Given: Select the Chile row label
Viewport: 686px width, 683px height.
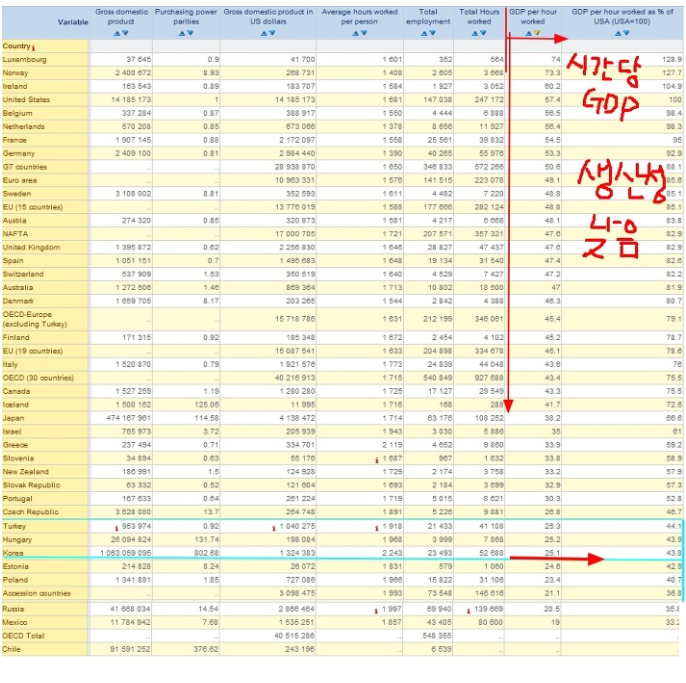Looking at the screenshot, I should click(x=11, y=649).
